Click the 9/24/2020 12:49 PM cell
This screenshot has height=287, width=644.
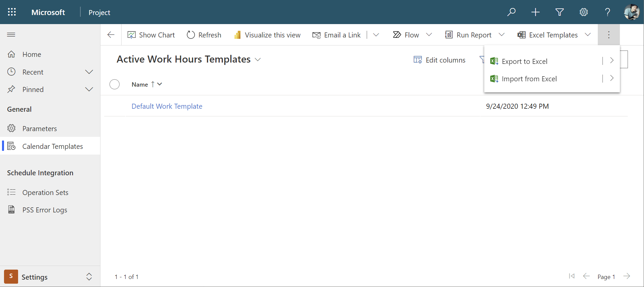click(x=517, y=106)
